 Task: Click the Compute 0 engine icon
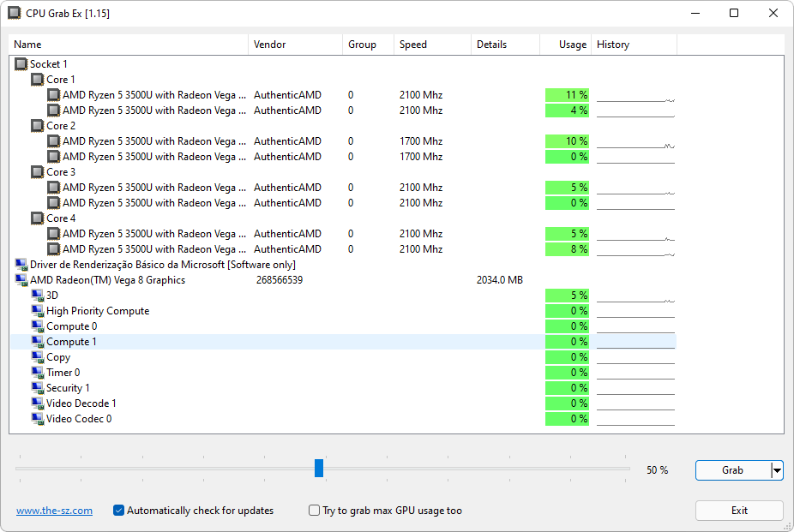pyautogui.click(x=38, y=326)
